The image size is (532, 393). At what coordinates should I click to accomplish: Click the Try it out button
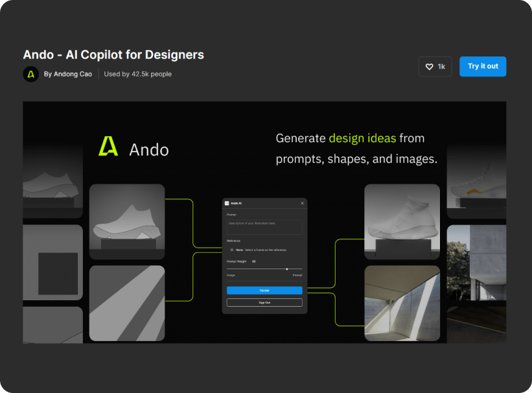pyautogui.click(x=483, y=67)
